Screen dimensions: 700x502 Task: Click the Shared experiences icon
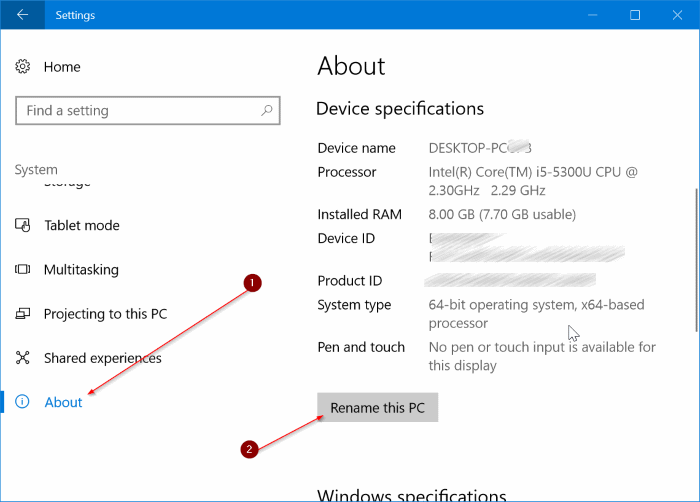(x=22, y=358)
